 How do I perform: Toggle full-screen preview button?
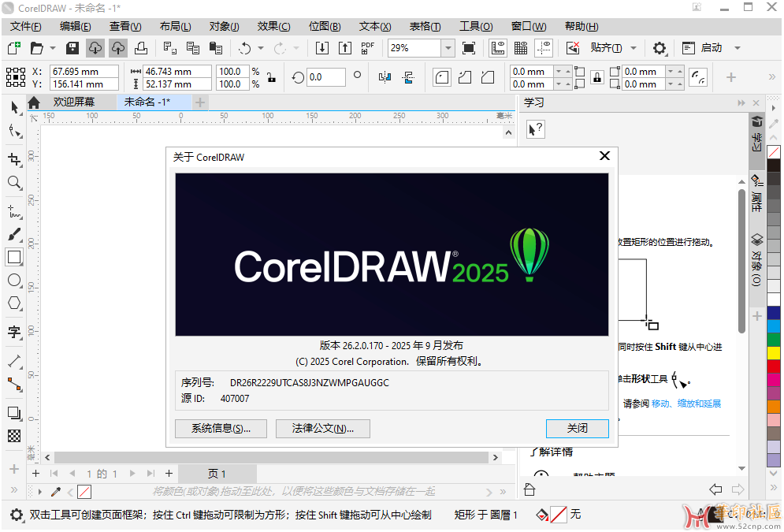pyautogui.click(x=469, y=48)
